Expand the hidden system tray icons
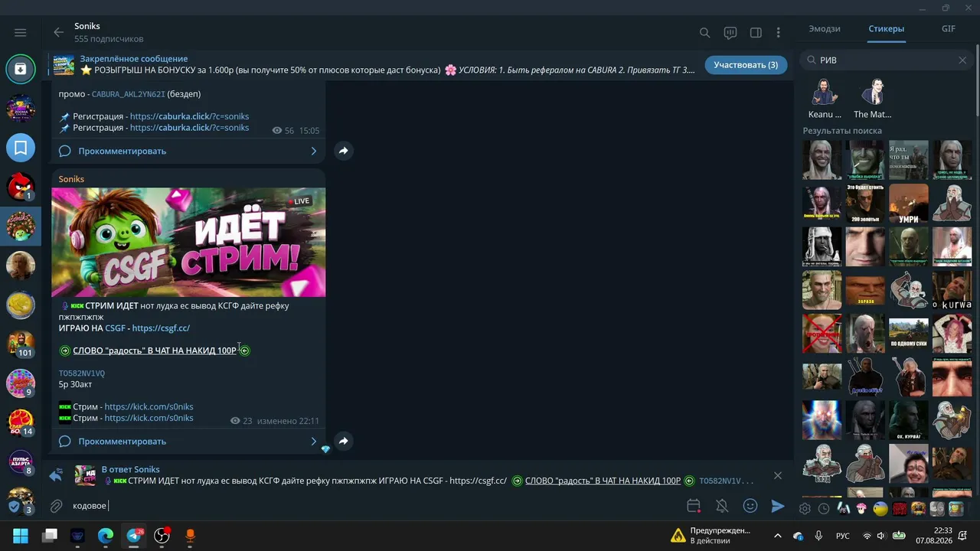The image size is (980, 551). (778, 536)
